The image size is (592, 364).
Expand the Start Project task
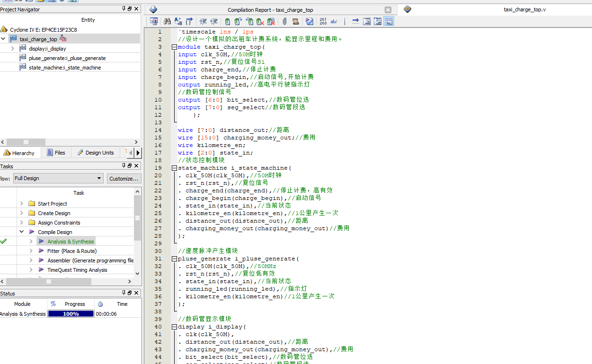click(22, 204)
